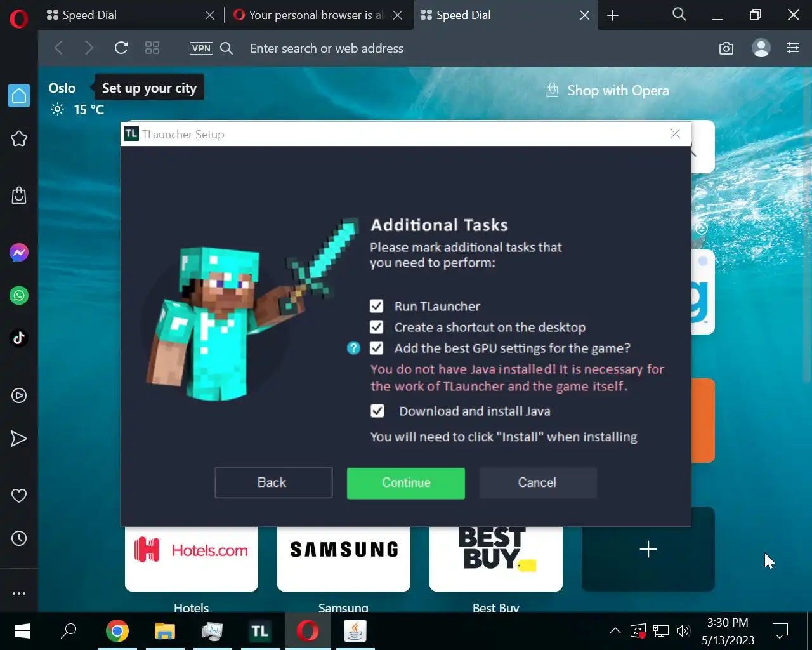The height and width of the screenshot is (650, 812).
Task: Open Shop with Opera link
Action: (607, 91)
